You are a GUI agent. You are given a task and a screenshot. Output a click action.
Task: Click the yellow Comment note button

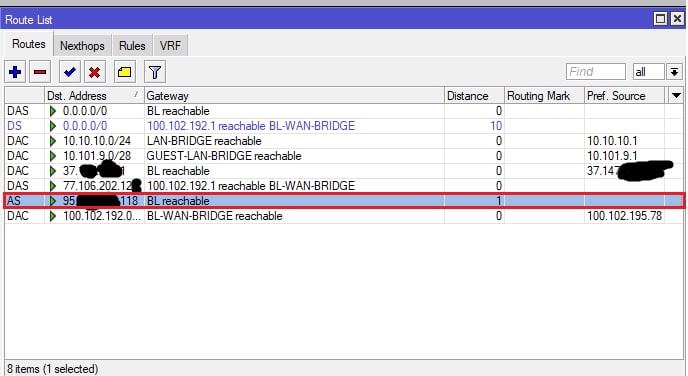click(x=125, y=72)
